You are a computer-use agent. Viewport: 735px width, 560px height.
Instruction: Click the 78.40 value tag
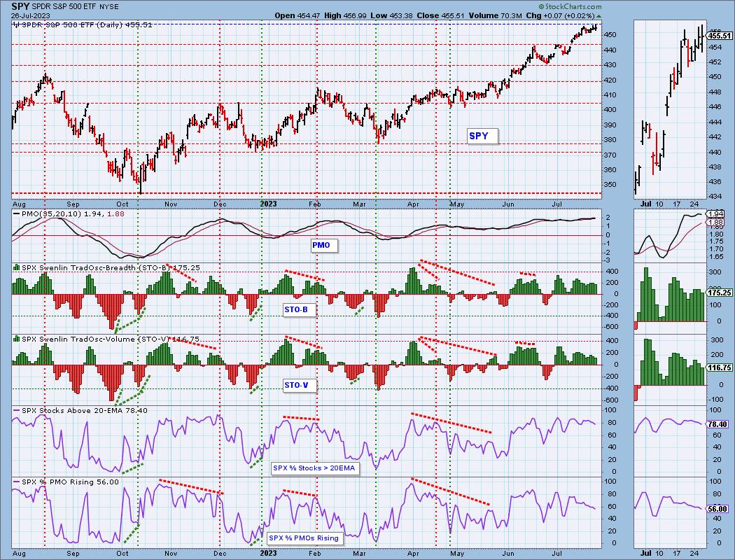(719, 424)
